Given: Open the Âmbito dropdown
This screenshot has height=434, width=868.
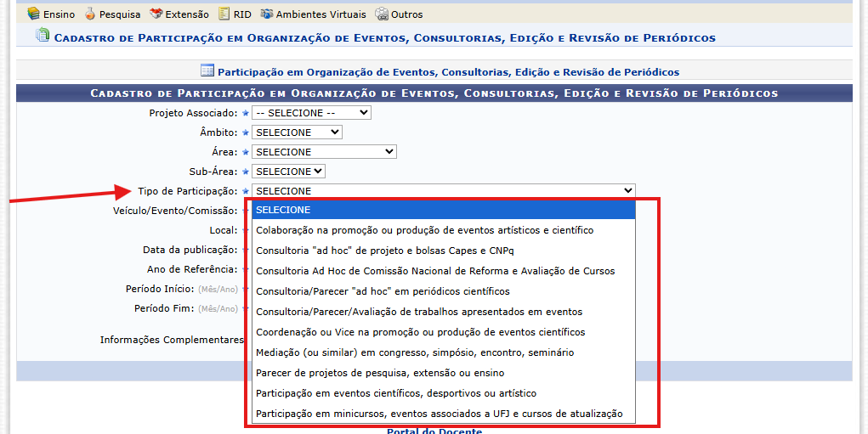Looking at the screenshot, I should 297,132.
